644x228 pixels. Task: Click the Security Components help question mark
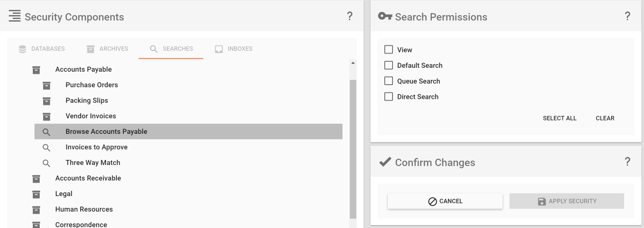(x=350, y=16)
